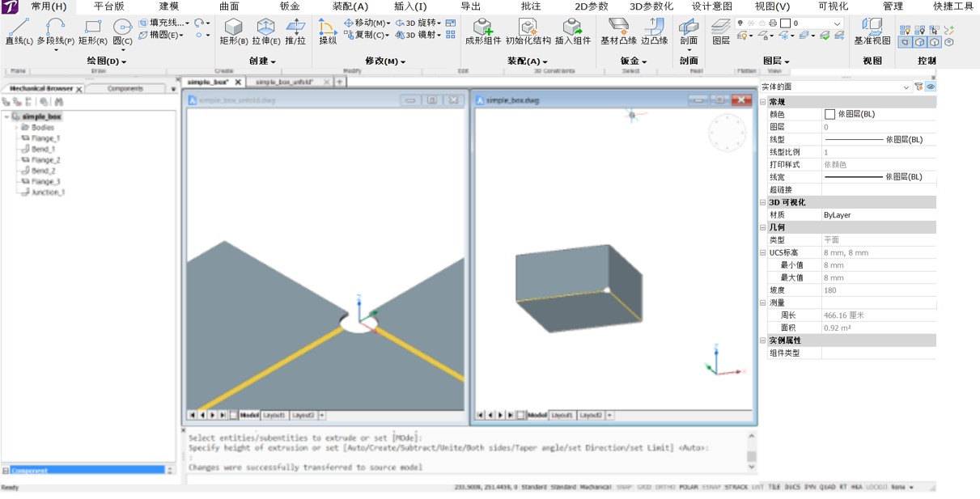Create a solid with 矩形(B) box tool

(234, 32)
